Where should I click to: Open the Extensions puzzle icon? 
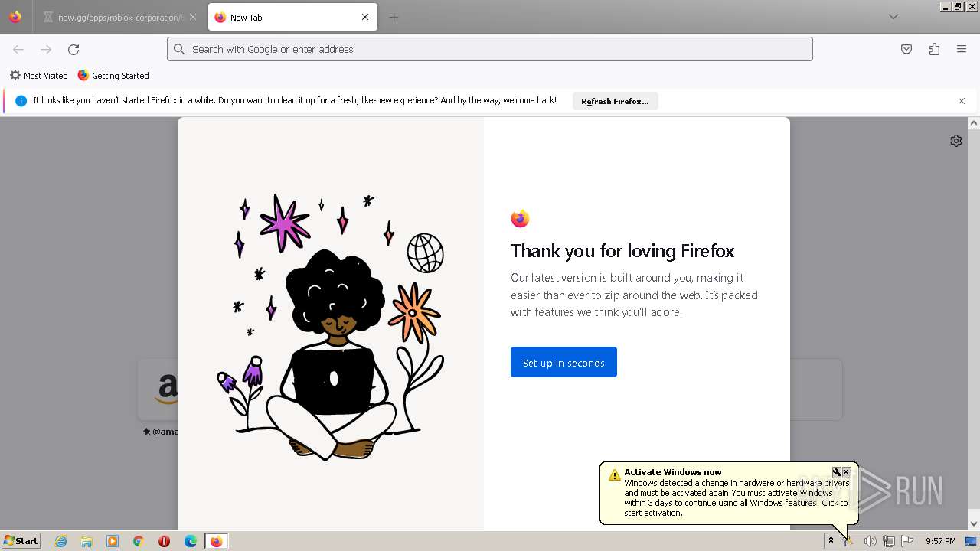(934, 49)
